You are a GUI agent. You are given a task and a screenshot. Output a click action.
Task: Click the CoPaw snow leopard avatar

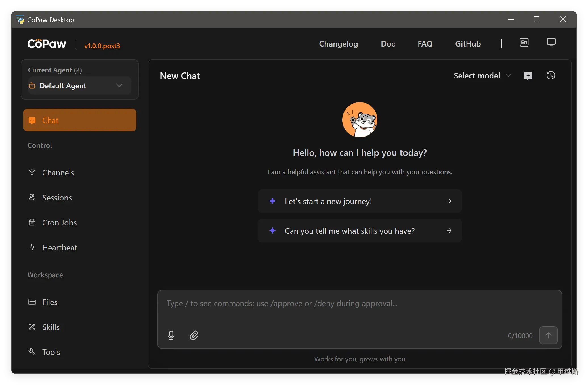point(360,120)
